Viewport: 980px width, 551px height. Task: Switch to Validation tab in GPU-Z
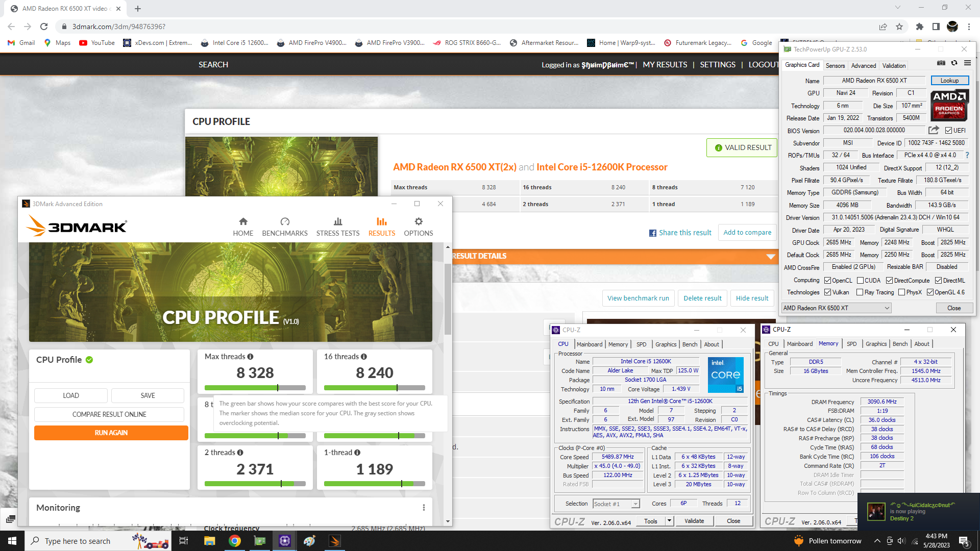coord(894,66)
